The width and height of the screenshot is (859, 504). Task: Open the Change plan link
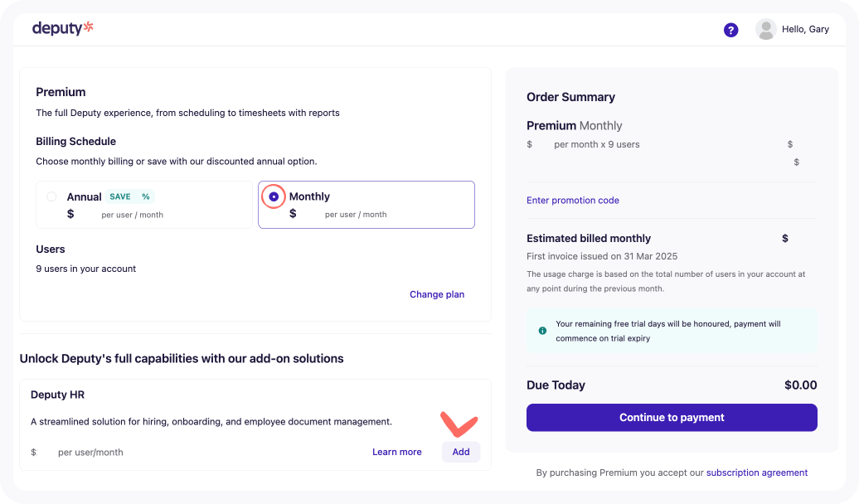437,294
